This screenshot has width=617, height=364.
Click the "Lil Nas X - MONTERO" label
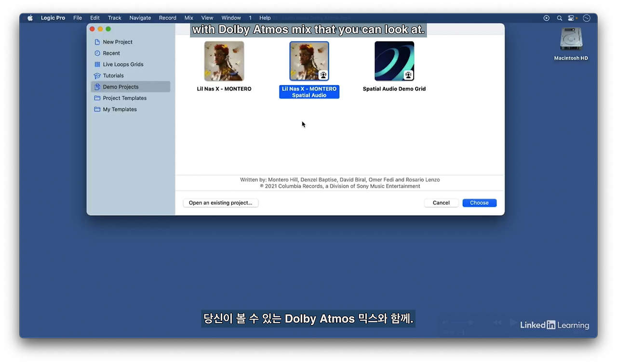click(x=224, y=89)
